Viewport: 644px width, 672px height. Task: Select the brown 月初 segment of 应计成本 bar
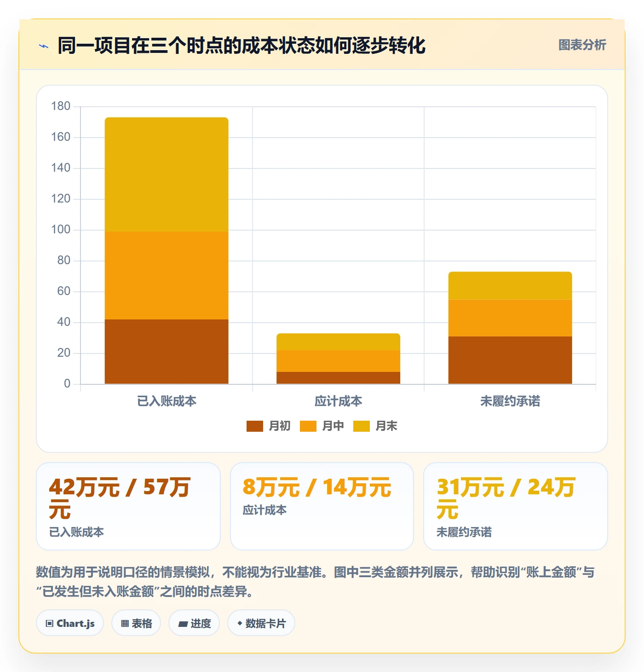pyautogui.click(x=339, y=378)
